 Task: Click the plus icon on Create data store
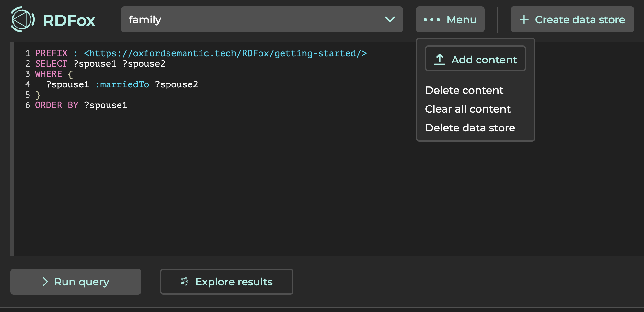[523, 19]
